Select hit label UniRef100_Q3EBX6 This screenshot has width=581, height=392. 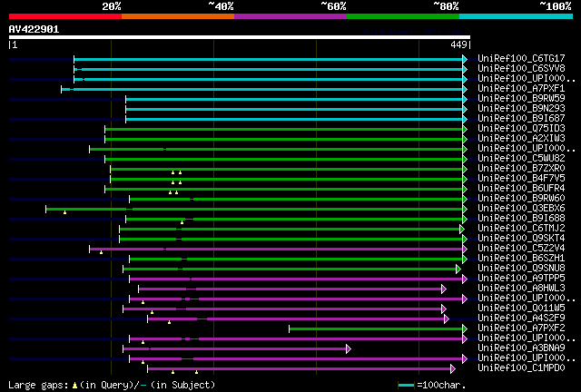coord(521,208)
